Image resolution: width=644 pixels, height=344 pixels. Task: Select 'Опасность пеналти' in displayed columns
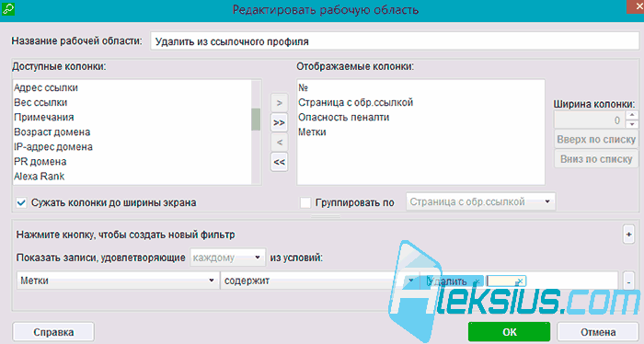(x=343, y=118)
